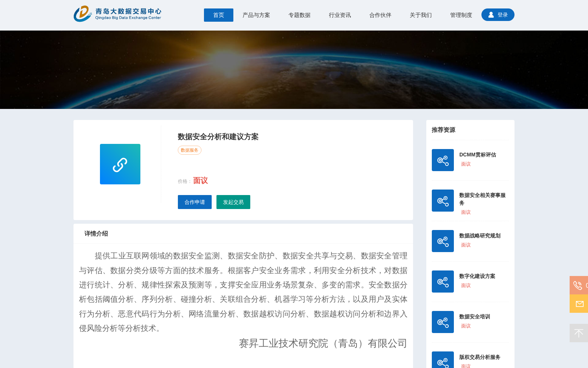
Task: Click the Qingdao Big Data Exchange Center logo
Action: pos(117,14)
